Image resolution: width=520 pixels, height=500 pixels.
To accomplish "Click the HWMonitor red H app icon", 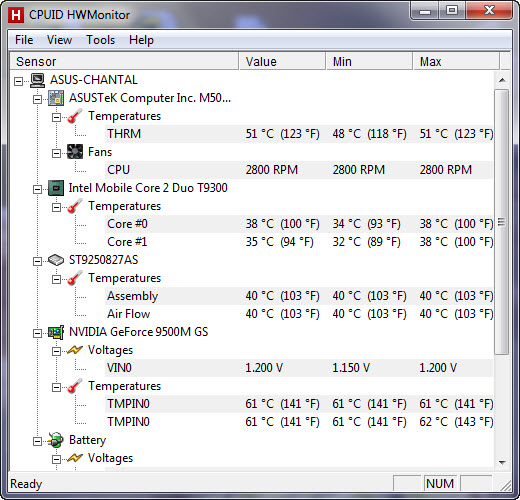I will 16,15.
